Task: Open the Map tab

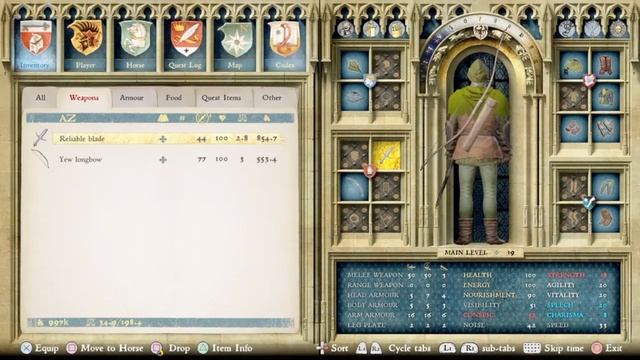Action: click(235, 45)
